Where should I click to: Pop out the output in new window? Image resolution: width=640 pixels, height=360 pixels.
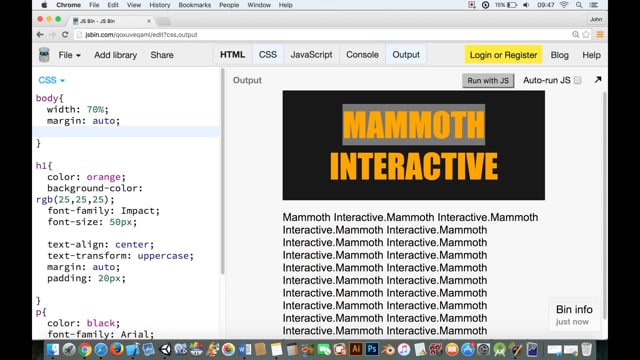(x=598, y=80)
